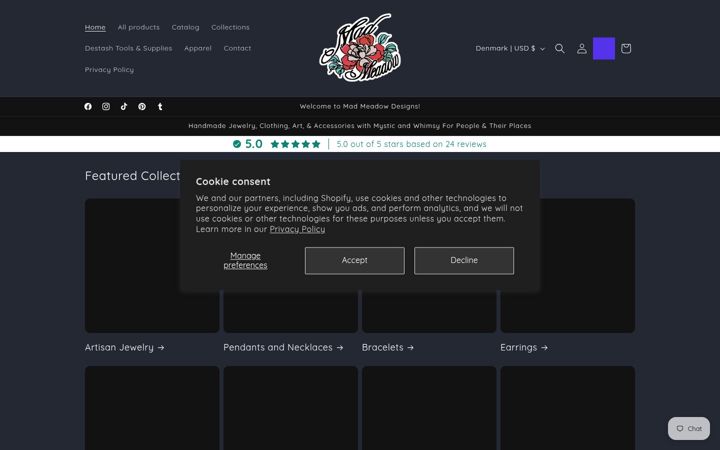The height and width of the screenshot is (450, 720).
Task: Open the Artisan Jewelry collection link
Action: [x=124, y=348]
